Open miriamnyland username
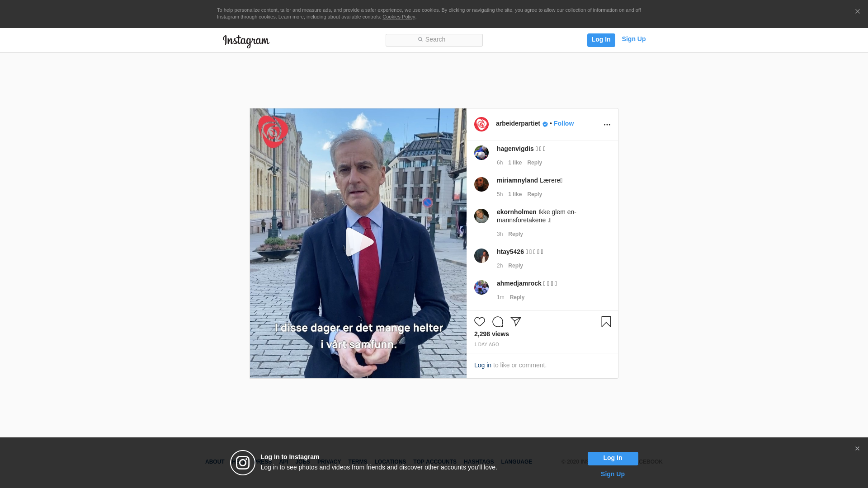This screenshot has width=868, height=488. [517, 180]
